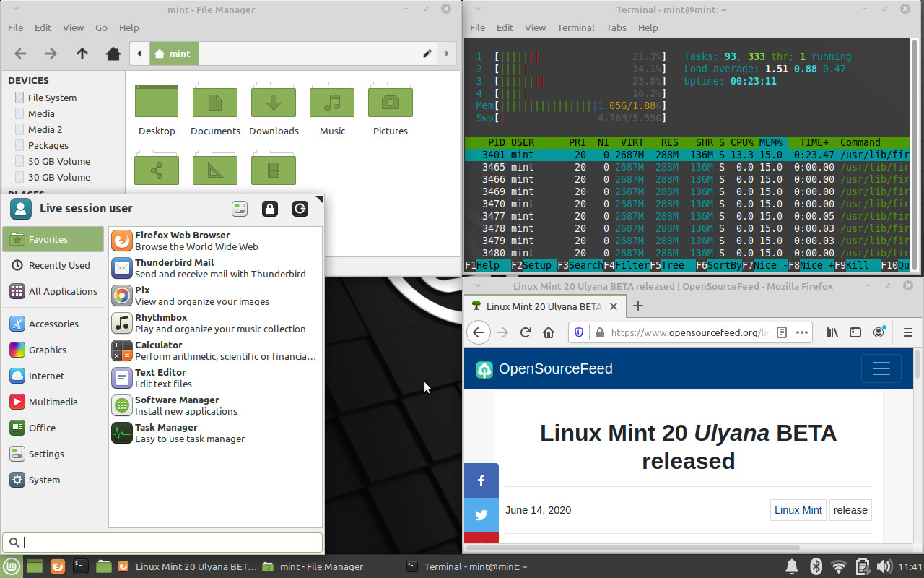The height and width of the screenshot is (578, 924).
Task: Launch Rhythmbox music player
Action: tap(215, 323)
